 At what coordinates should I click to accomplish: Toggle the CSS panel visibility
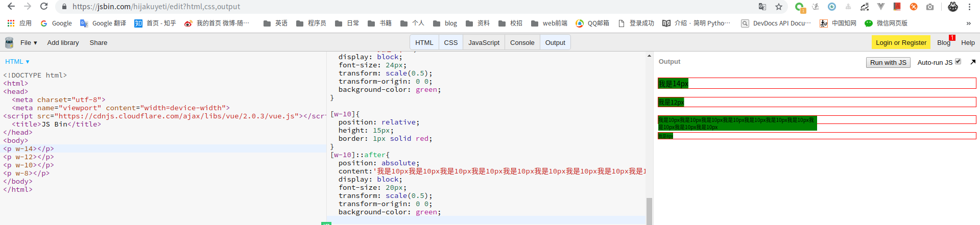450,42
